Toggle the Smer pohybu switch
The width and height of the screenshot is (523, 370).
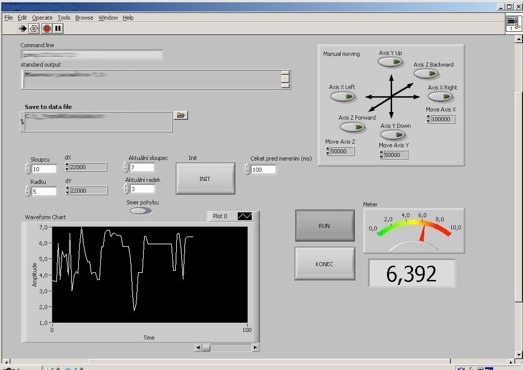(x=140, y=211)
